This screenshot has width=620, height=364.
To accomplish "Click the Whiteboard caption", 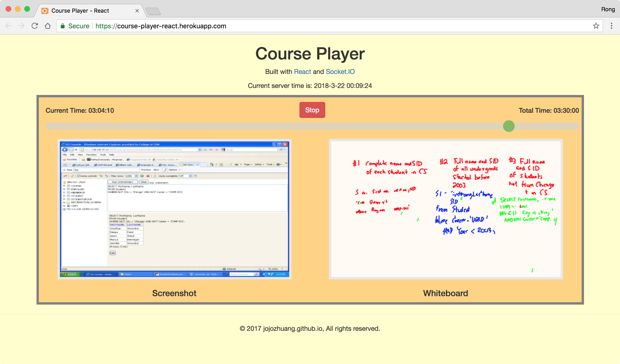I will [x=445, y=293].
